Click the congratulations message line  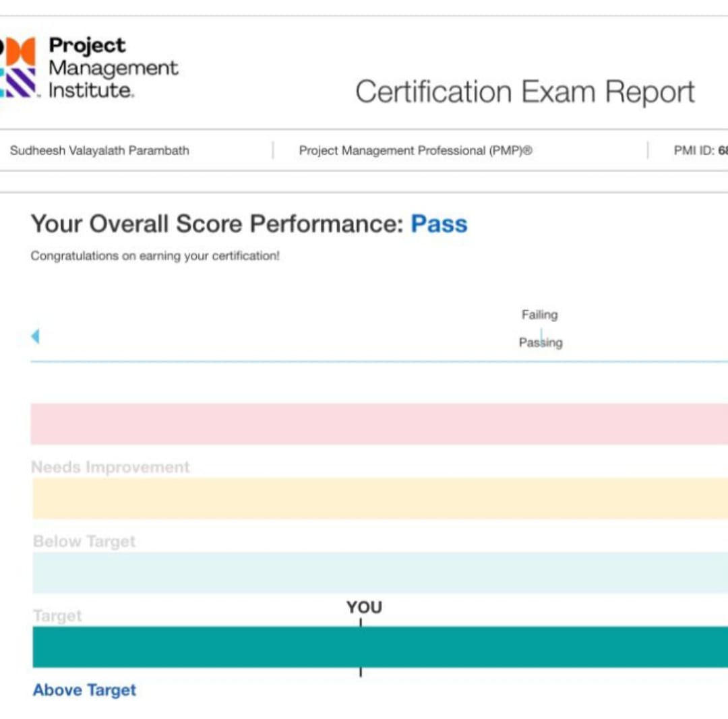(155, 256)
